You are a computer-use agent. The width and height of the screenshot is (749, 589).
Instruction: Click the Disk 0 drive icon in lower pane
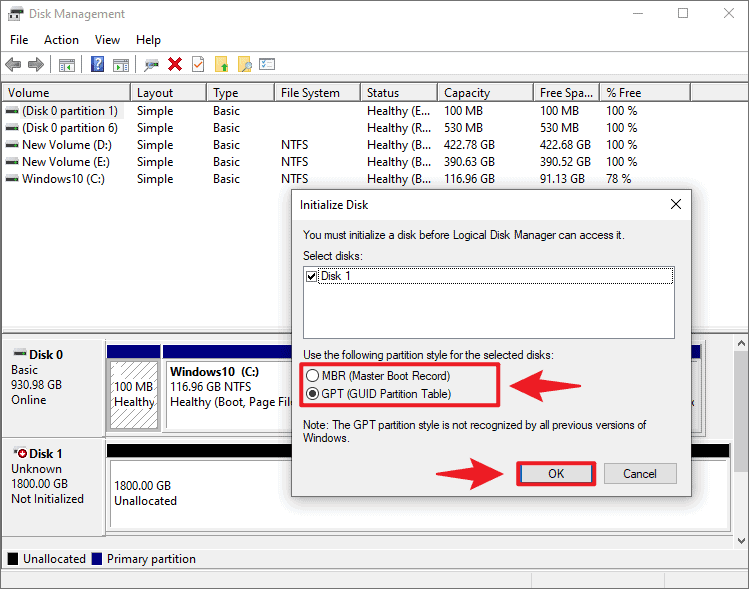point(20,353)
